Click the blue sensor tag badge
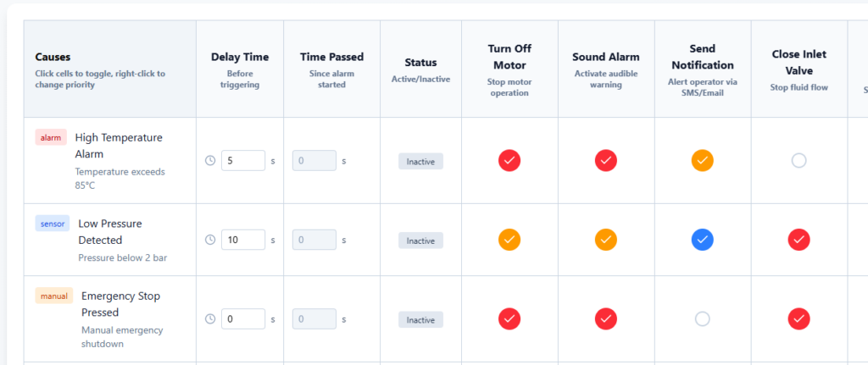The image size is (868, 365). point(53,224)
